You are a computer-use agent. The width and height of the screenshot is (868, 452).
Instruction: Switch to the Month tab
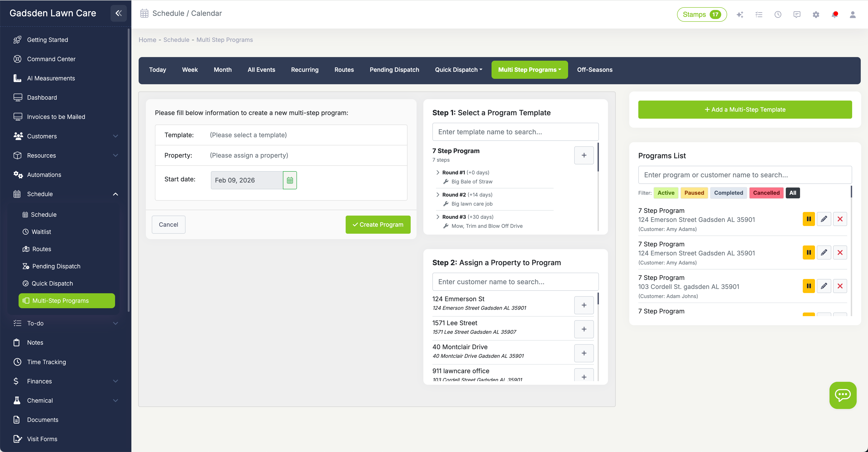(x=222, y=70)
